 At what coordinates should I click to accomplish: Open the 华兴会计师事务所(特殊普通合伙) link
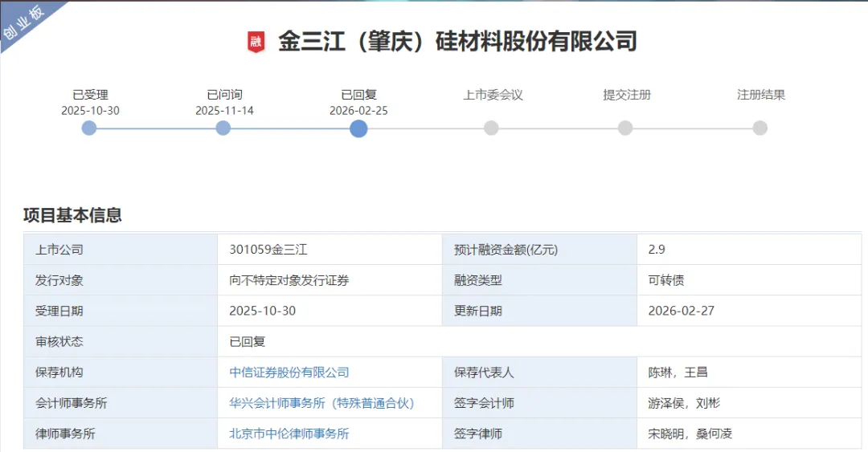(x=322, y=403)
